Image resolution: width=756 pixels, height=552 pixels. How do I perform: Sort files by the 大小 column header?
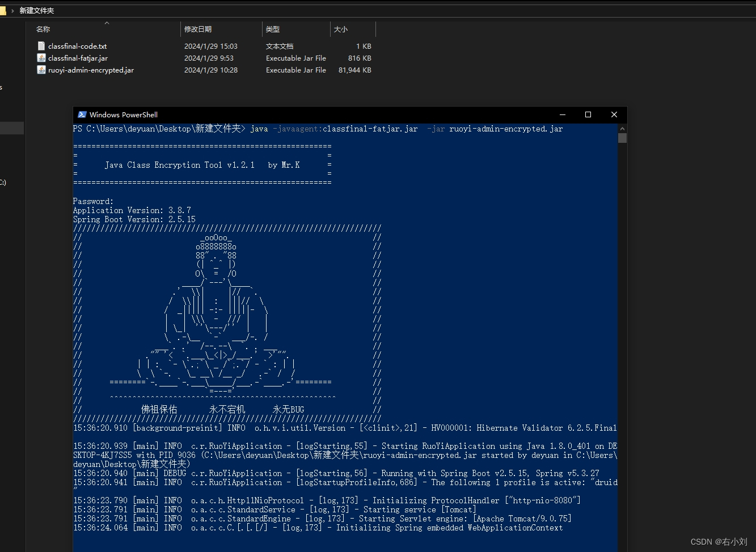pos(341,29)
